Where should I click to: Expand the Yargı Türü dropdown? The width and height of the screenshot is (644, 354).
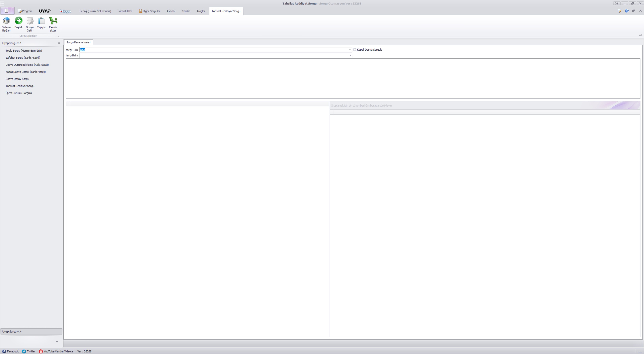click(x=350, y=50)
